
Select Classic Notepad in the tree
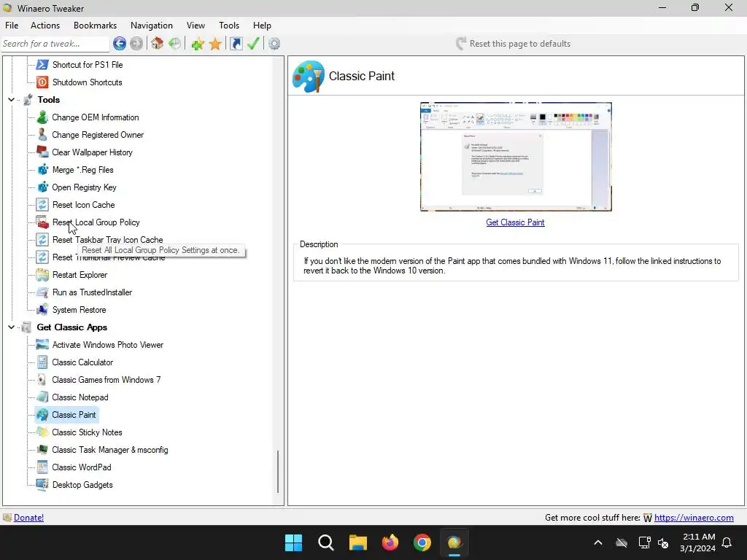point(80,397)
